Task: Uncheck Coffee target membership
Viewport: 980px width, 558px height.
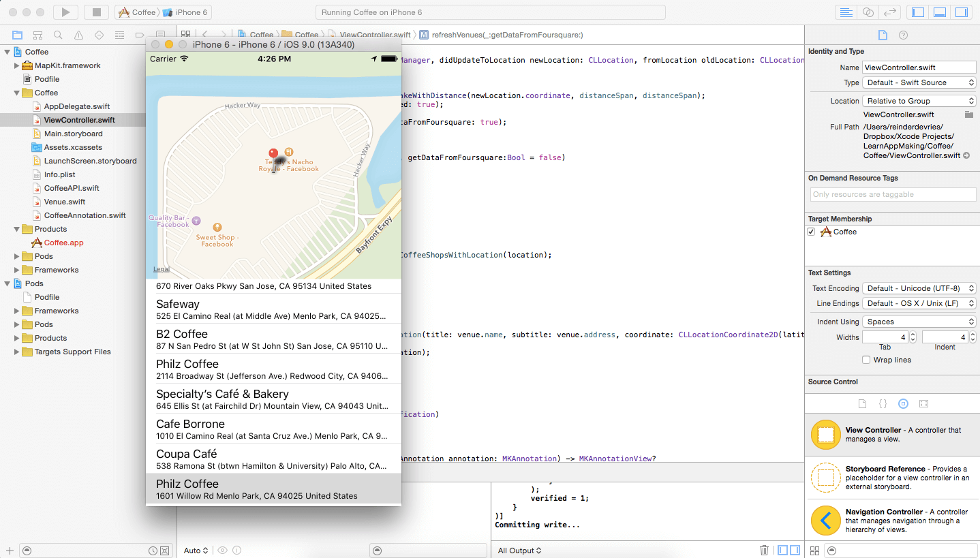Action: click(x=811, y=232)
